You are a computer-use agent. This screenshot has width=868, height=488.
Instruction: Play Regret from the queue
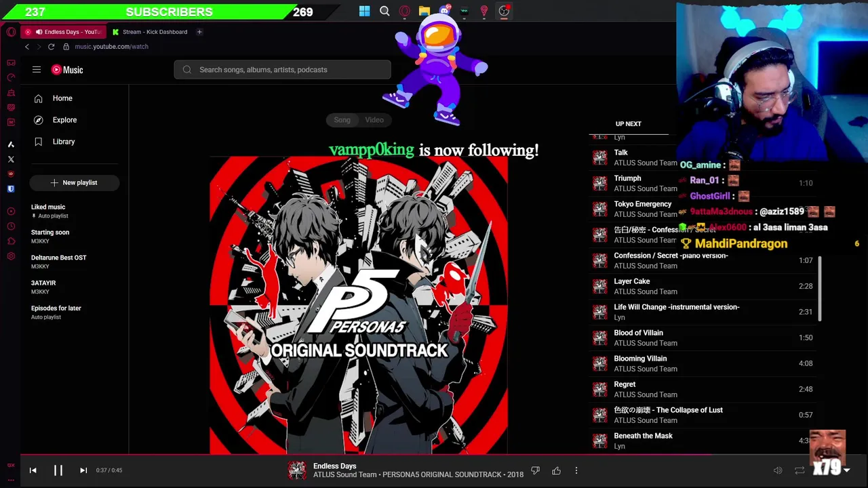click(x=703, y=389)
